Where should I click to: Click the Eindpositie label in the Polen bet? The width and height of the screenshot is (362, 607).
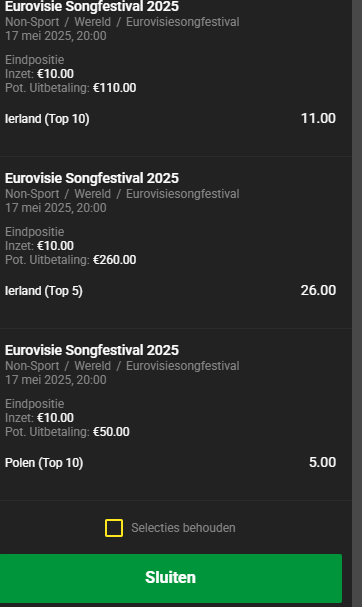tap(34, 404)
